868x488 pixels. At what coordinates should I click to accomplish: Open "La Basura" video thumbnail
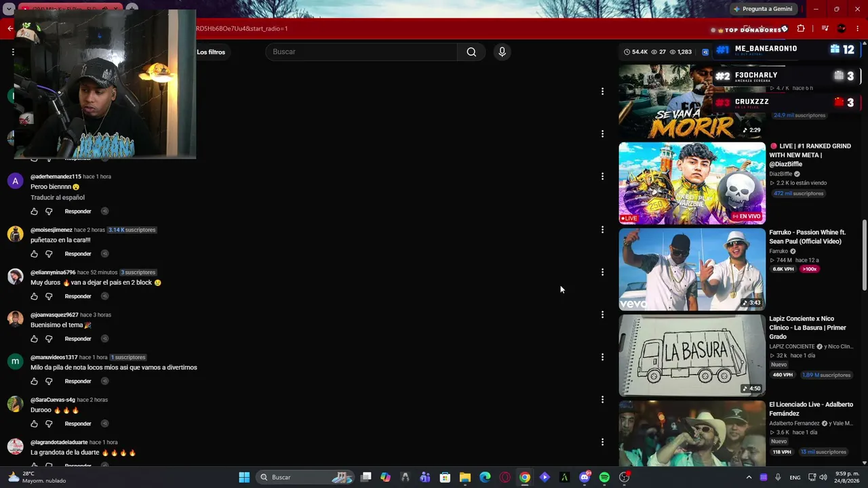692,355
